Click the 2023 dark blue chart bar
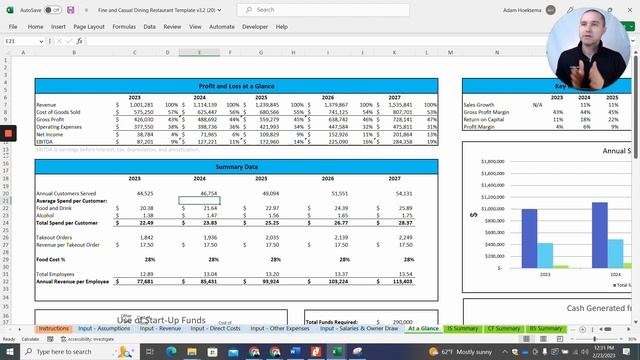 [529, 238]
